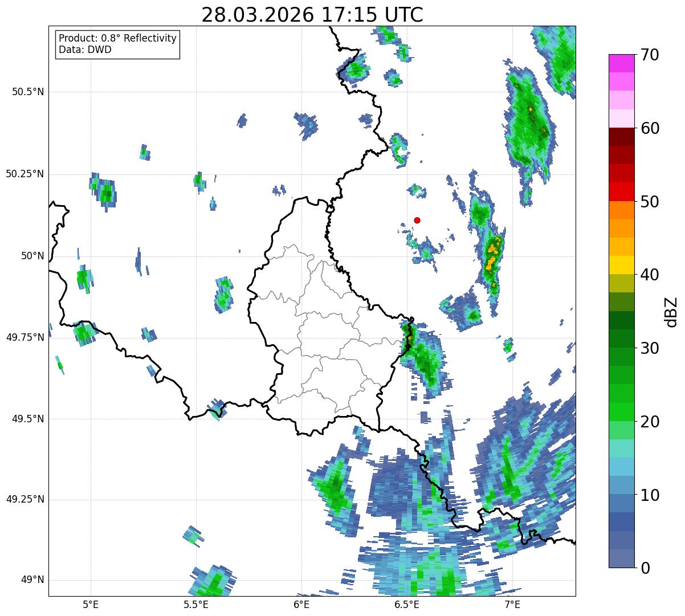The height and width of the screenshot is (616, 685).
Task: Click the red station marker dot
Action: 417,220
